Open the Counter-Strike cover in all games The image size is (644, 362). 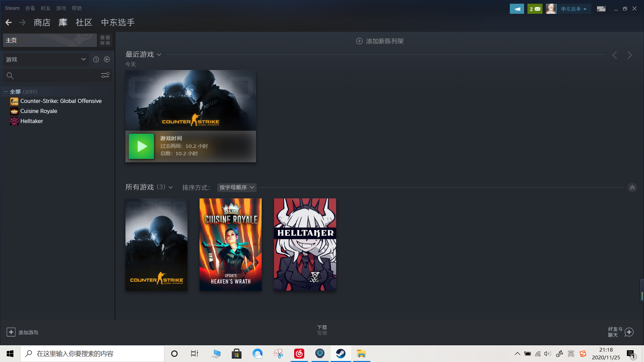coord(156,244)
